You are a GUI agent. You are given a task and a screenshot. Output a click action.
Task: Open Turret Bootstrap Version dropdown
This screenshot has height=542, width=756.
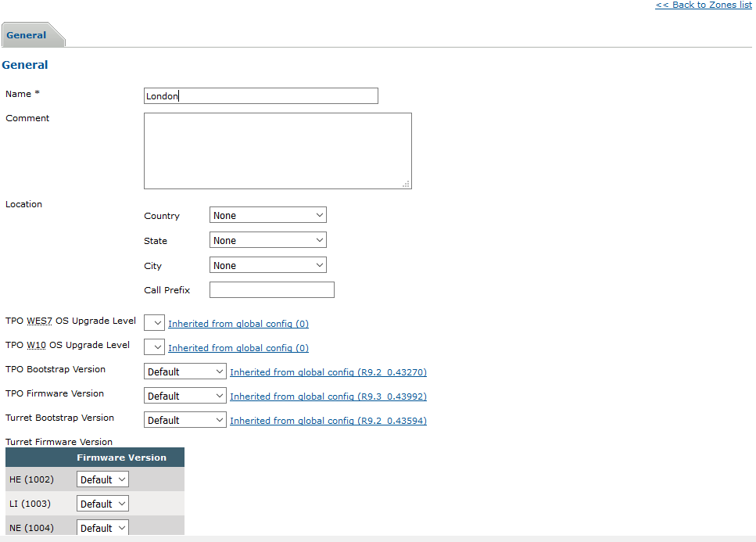pos(185,420)
